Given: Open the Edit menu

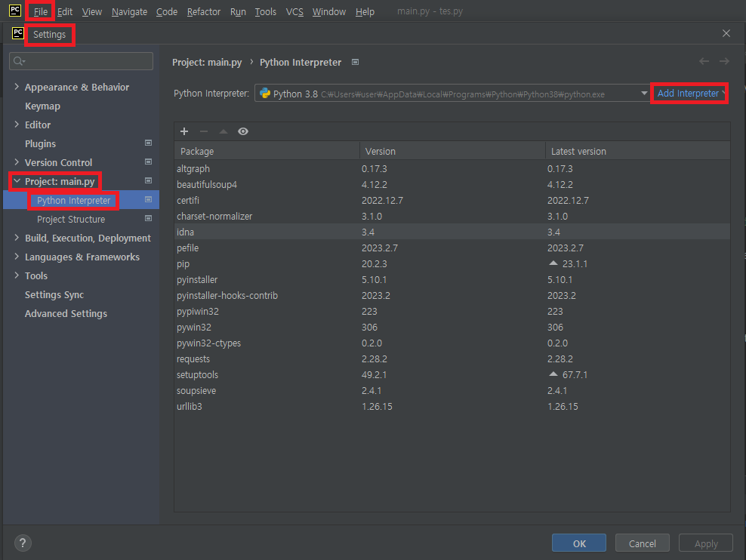Looking at the screenshot, I should tap(65, 11).
